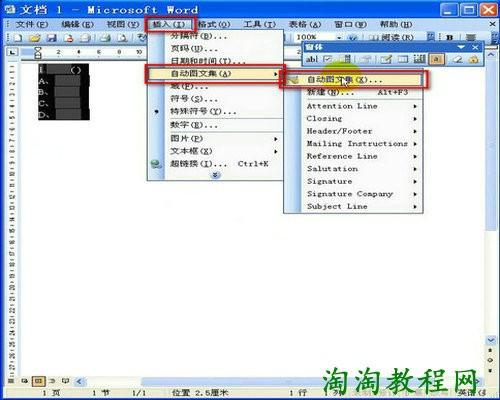Viewport: 500px width, 400px height.
Task: Click the Next Page double arrow on scrollbar
Action: coord(491,370)
